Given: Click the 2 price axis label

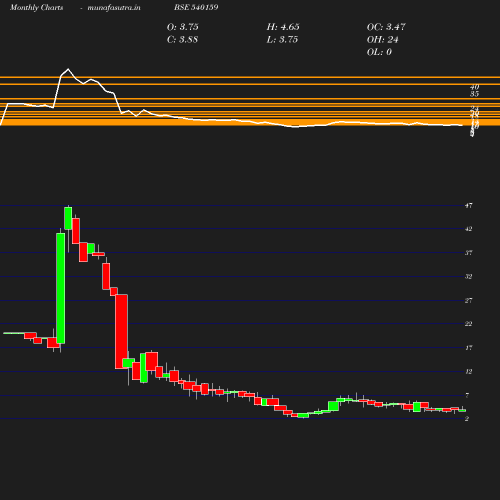Looking at the screenshot, I should tap(467, 419).
